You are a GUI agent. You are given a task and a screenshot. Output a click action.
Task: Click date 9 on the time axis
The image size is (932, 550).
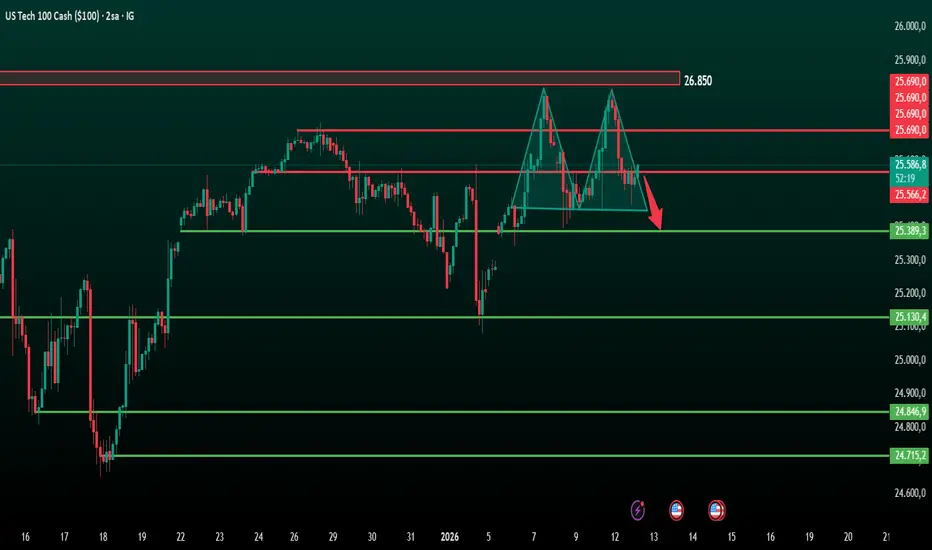(x=575, y=537)
